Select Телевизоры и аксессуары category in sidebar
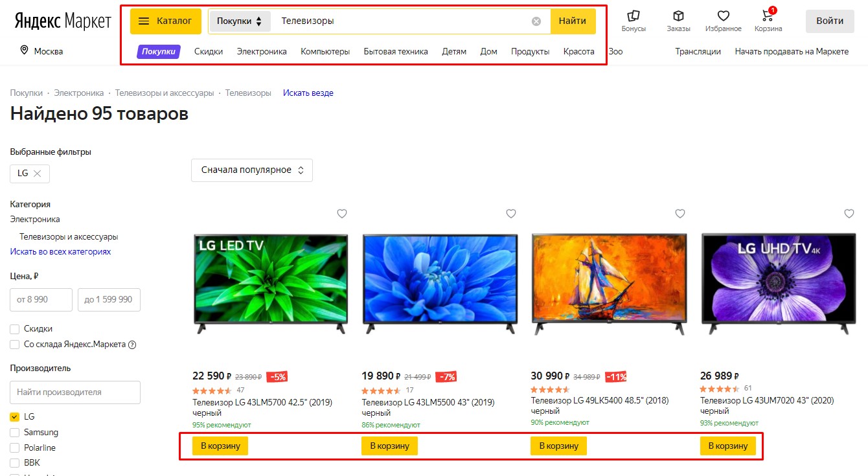The width and height of the screenshot is (868, 476). pyautogui.click(x=69, y=237)
